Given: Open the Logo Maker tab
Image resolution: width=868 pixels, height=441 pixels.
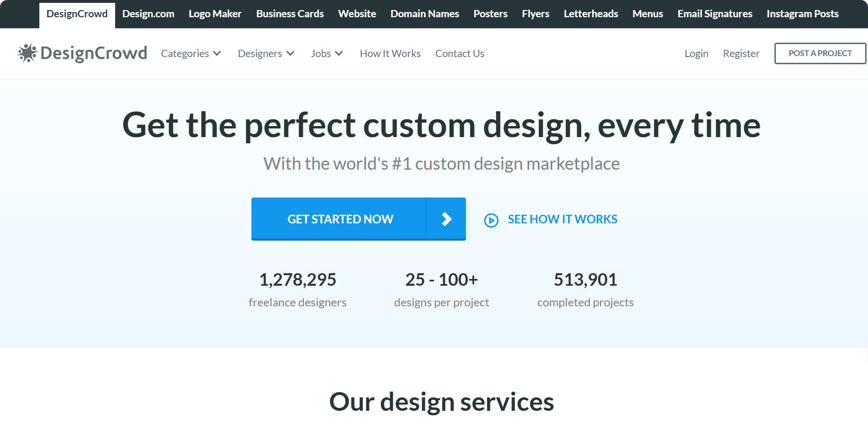Looking at the screenshot, I should (215, 14).
